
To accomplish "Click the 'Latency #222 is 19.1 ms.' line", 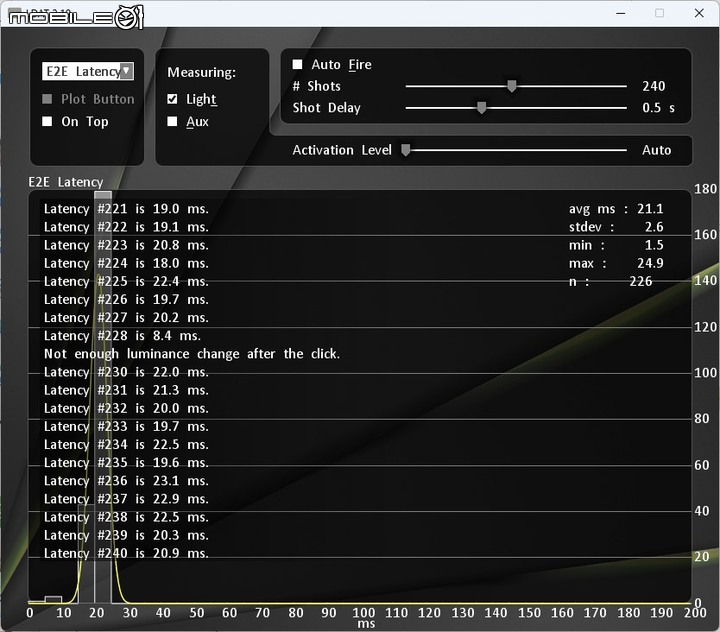I will pos(126,227).
